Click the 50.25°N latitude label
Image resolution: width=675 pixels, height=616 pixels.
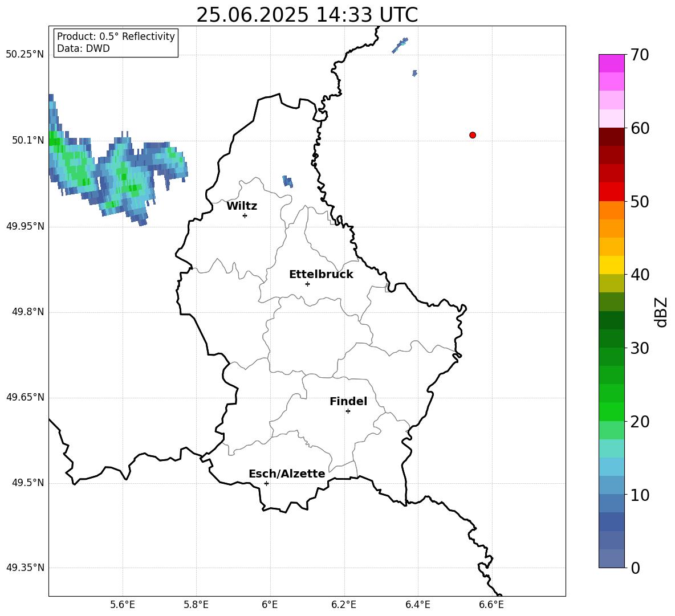[25, 55]
